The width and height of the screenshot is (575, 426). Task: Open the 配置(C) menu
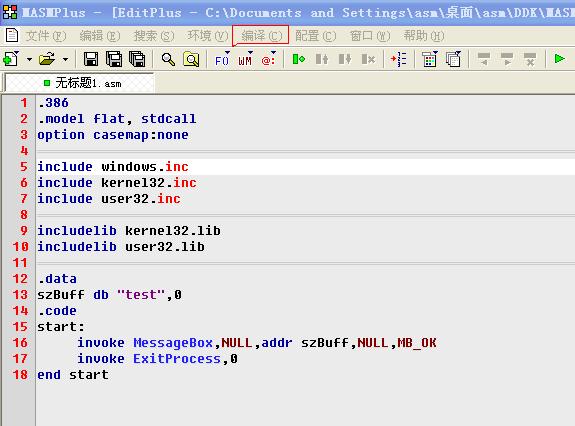coord(315,36)
